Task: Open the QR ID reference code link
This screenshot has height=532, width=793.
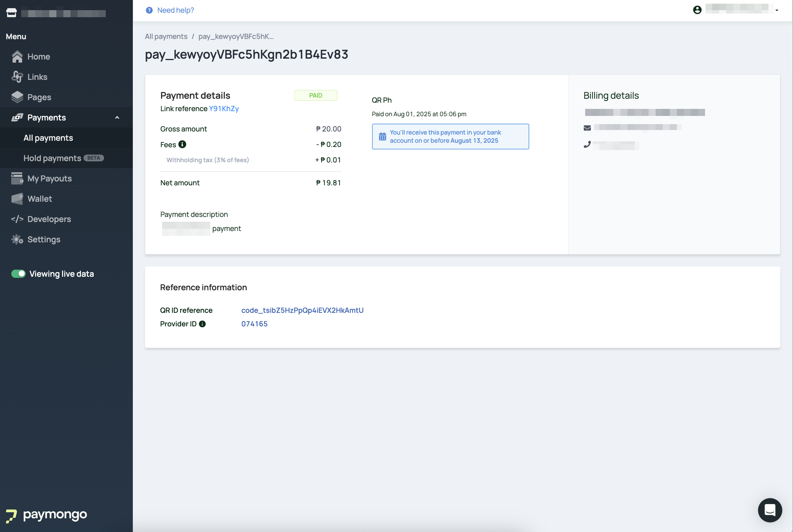Action: (x=302, y=310)
